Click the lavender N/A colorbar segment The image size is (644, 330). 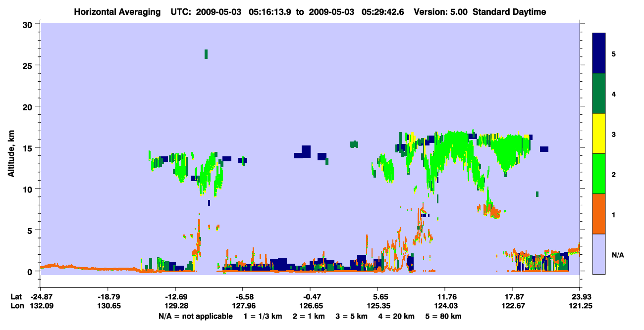pyautogui.click(x=599, y=254)
